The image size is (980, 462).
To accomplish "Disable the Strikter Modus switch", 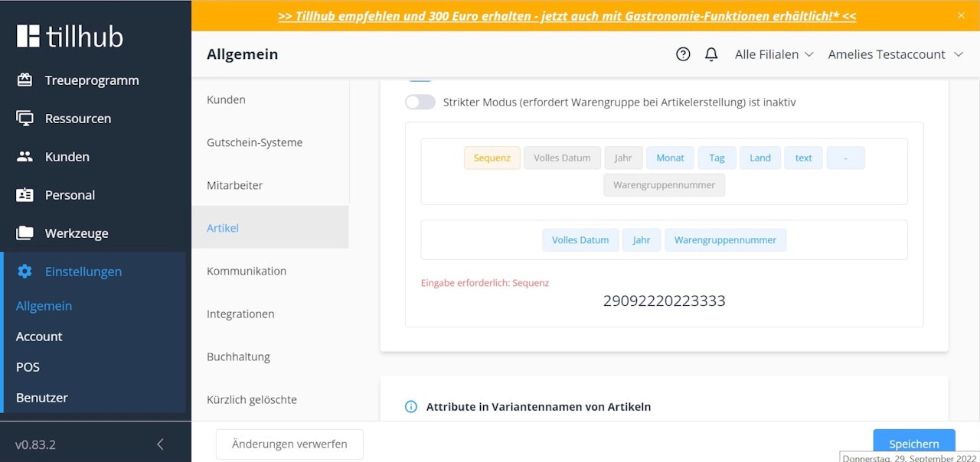I will pyautogui.click(x=420, y=101).
